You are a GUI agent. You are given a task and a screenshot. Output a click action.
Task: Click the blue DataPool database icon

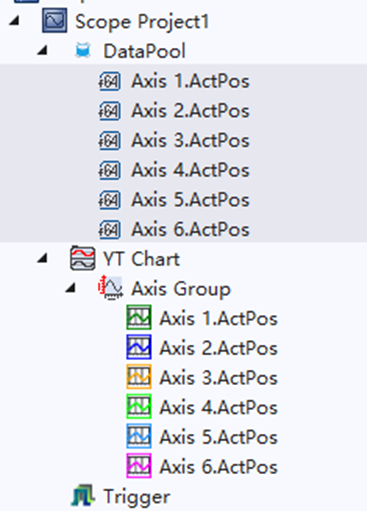point(83,51)
